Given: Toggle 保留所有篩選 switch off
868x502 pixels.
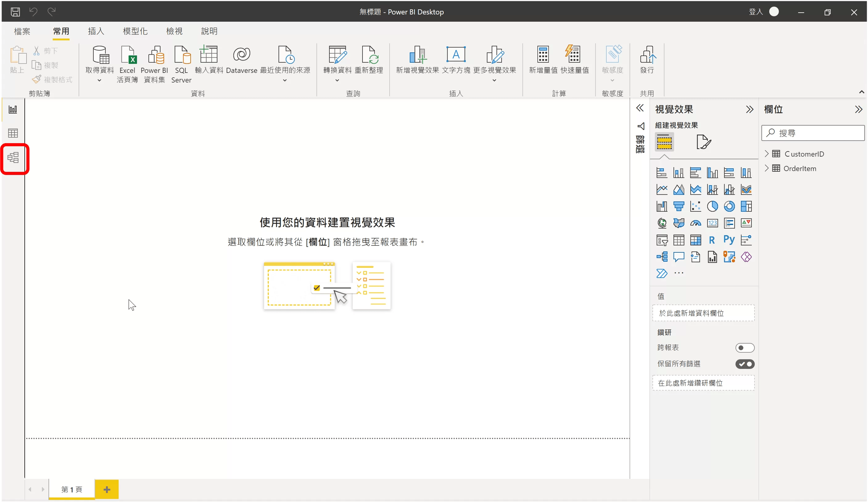Looking at the screenshot, I should 745,364.
